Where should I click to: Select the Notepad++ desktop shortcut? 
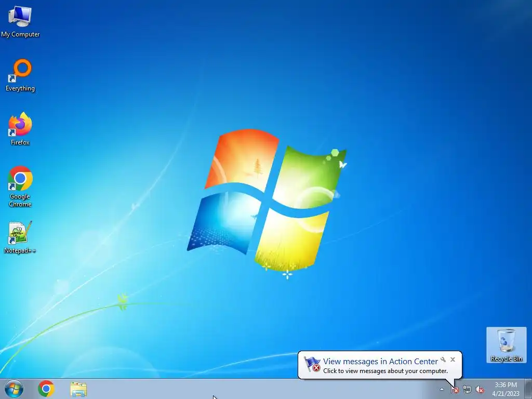click(20, 237)
